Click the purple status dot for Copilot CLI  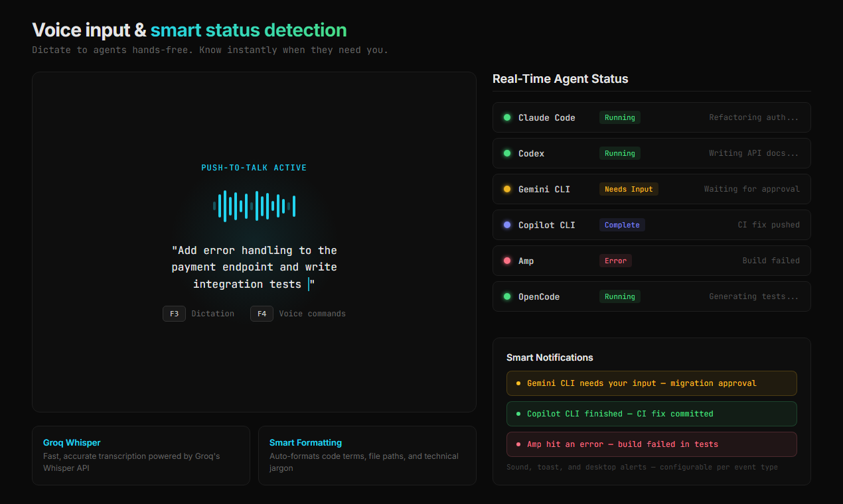(x=507, y=225)
